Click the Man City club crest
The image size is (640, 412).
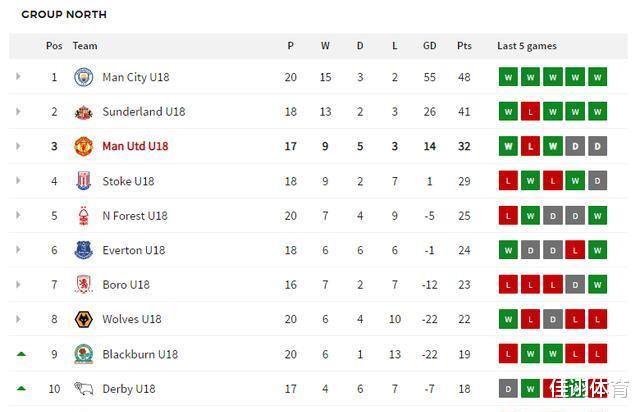(x=84, y=77)
